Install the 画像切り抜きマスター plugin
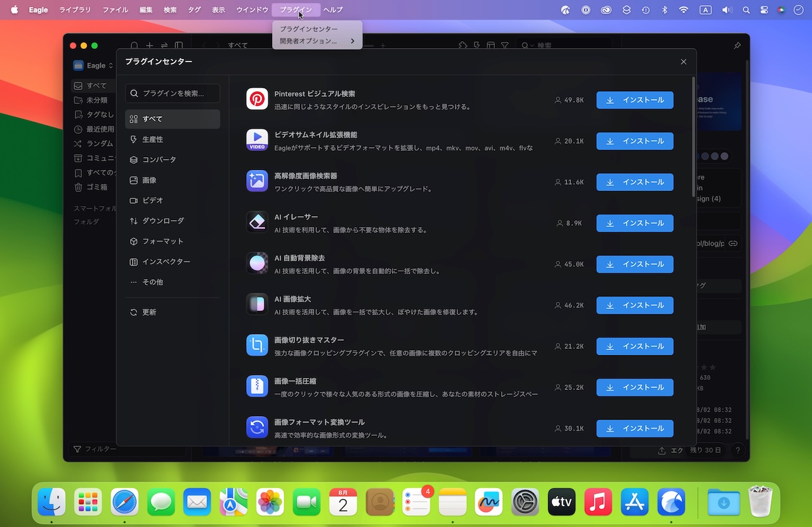 [634, 346]
